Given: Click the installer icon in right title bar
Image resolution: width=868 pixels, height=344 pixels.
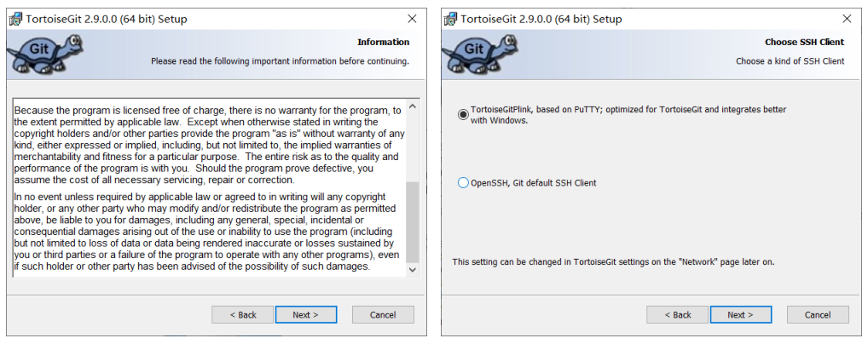Looking at the screenshot, I should pos(450,19).
